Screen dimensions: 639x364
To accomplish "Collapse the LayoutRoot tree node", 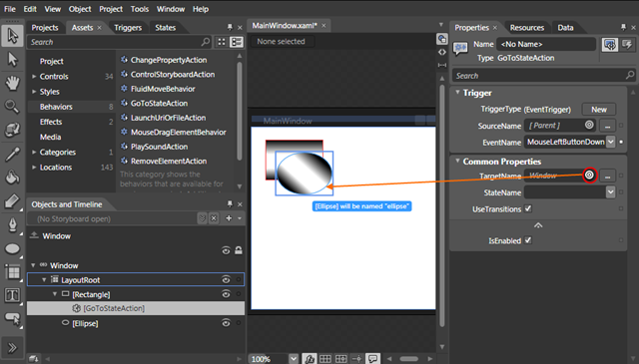I will (x=44, y=279).
